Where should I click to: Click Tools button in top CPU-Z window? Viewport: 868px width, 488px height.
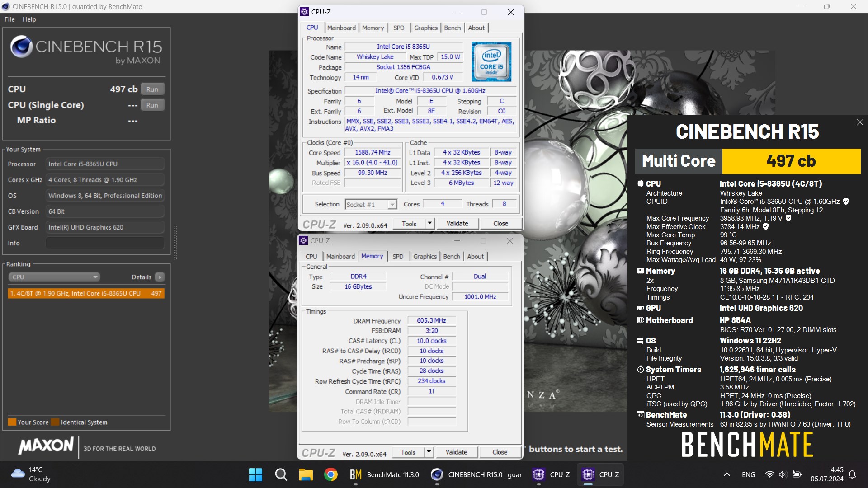point(409,223)
